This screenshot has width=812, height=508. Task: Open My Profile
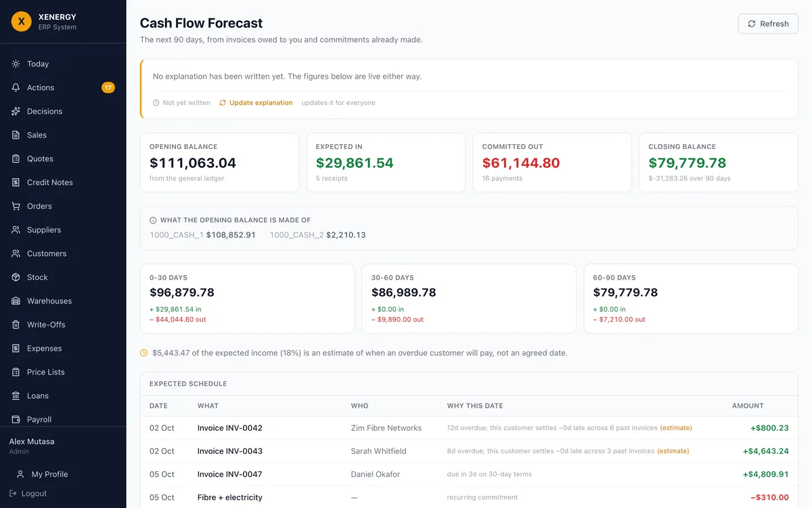click(x=63, y=474)
